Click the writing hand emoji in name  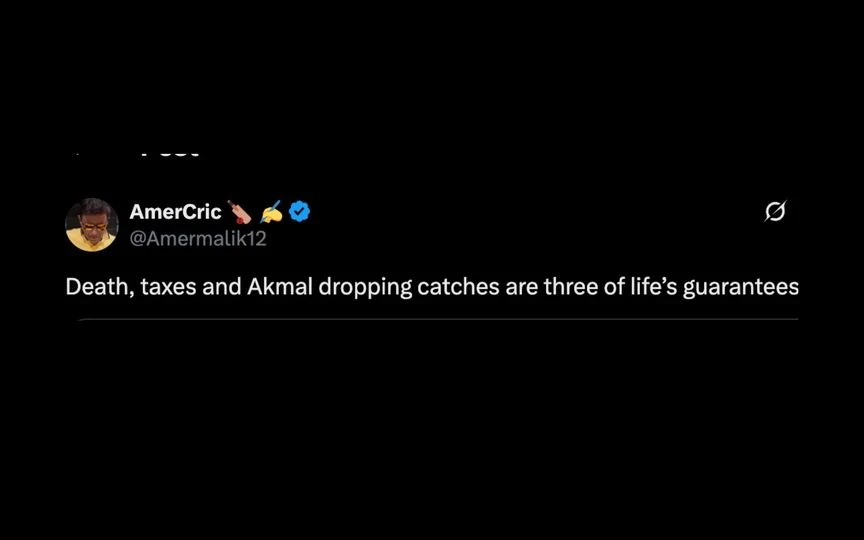271,212
